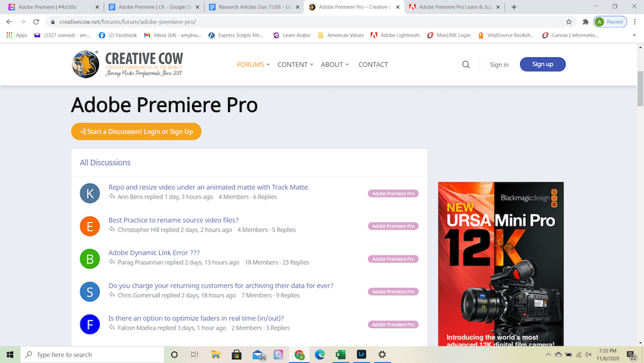
Task: Click the Adobe Premiere Pro tag on the faders row
Action: pyautogui.click(x=393, y=324)
